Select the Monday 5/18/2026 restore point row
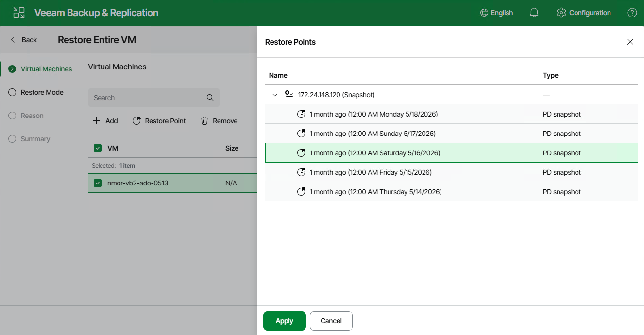644x335 pixels. (452, 114)
